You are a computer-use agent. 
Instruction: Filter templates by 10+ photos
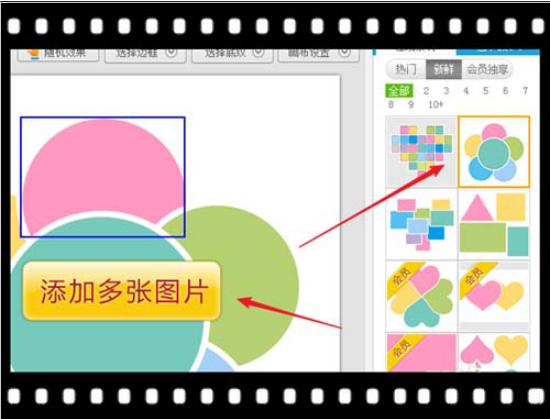[x=436, y=104]
